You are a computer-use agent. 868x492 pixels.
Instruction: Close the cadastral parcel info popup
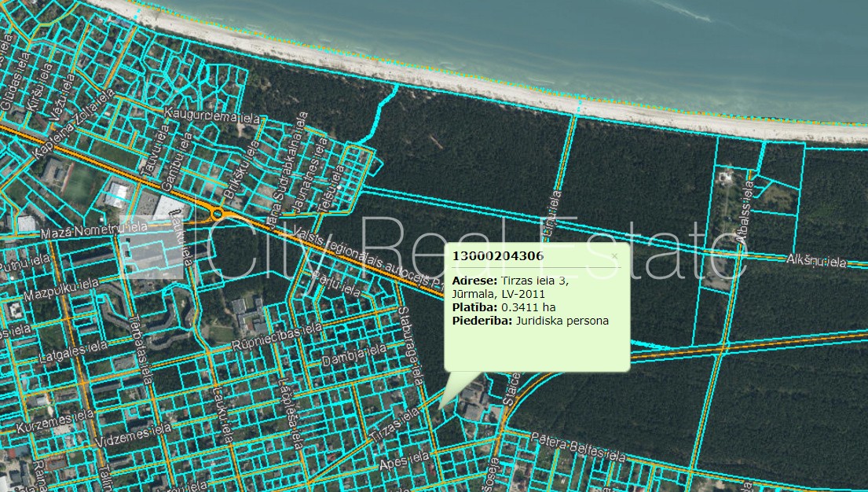(x=614, y=256)
